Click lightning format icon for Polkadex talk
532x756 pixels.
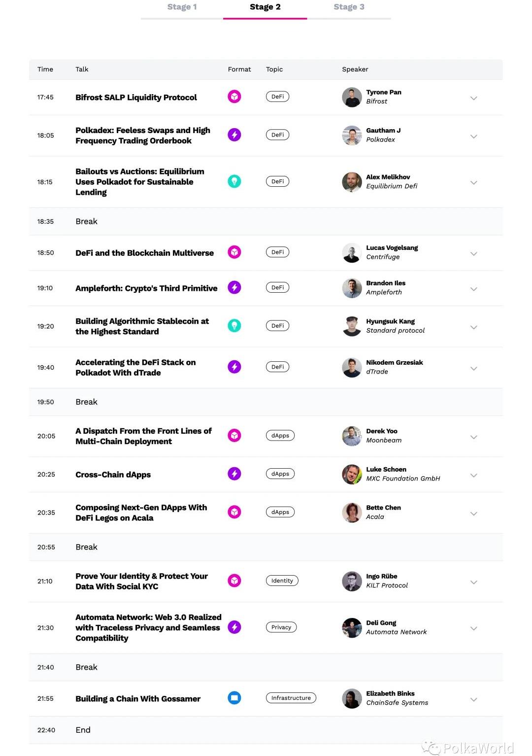coord(234,135)
